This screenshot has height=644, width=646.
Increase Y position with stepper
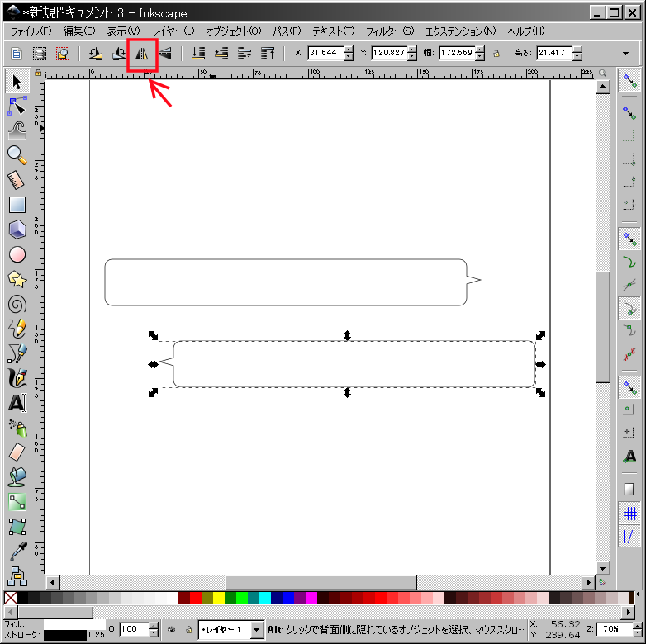click(x=412, y=49)
